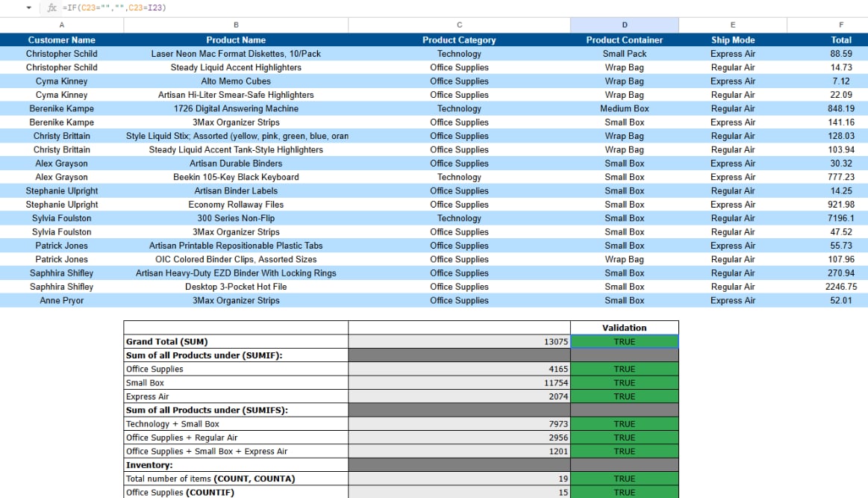This screenshot has width=868, height=498.
Task: Select the Medium Box container cell
Action: 625,108
